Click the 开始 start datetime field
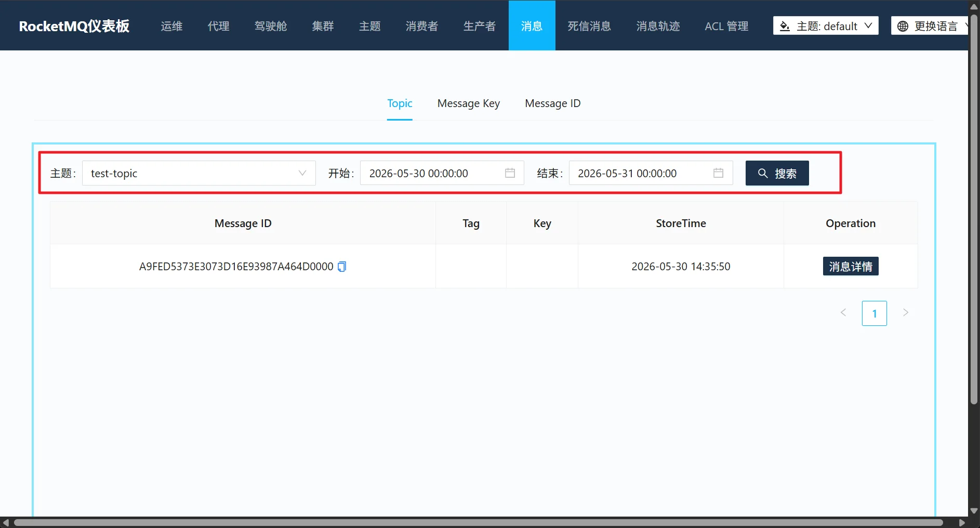Viewport: 980px width, 528px height. [x=442, y=173]
